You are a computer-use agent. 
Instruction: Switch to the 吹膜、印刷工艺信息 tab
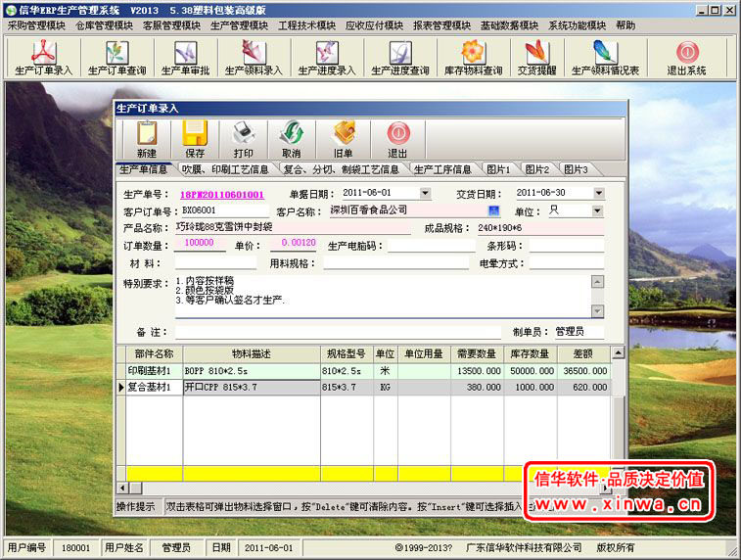coord(225,169)
